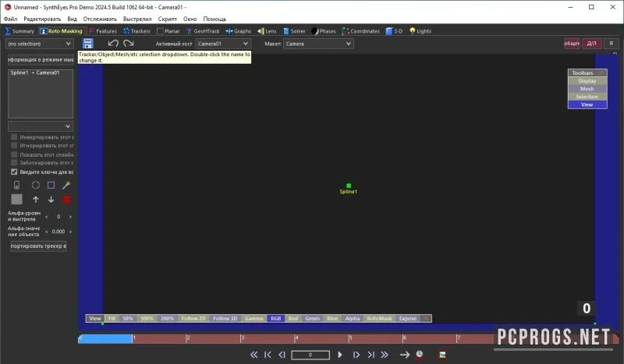
Task: Click the gray color swatch
Action: coord(16,200)
